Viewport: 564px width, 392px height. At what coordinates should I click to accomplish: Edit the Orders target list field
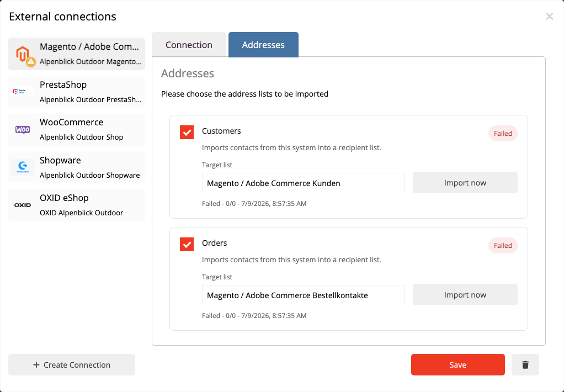coord(303,295)
